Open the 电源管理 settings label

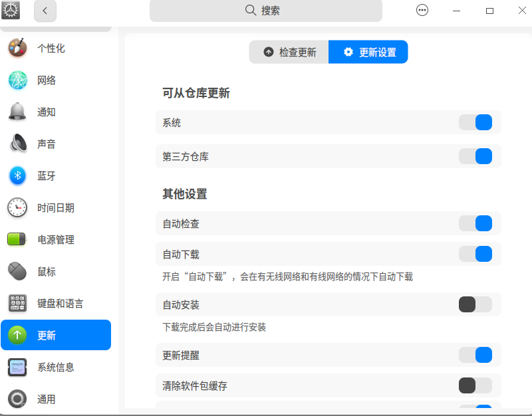(x=56, y=240)
